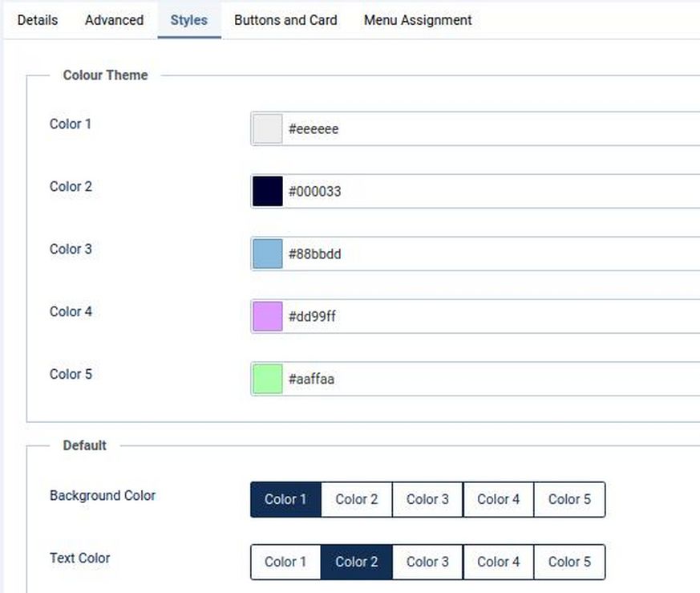Choose Color 3 for Background Color
Screen dimensions: 700x593
[x=427, y=500]
